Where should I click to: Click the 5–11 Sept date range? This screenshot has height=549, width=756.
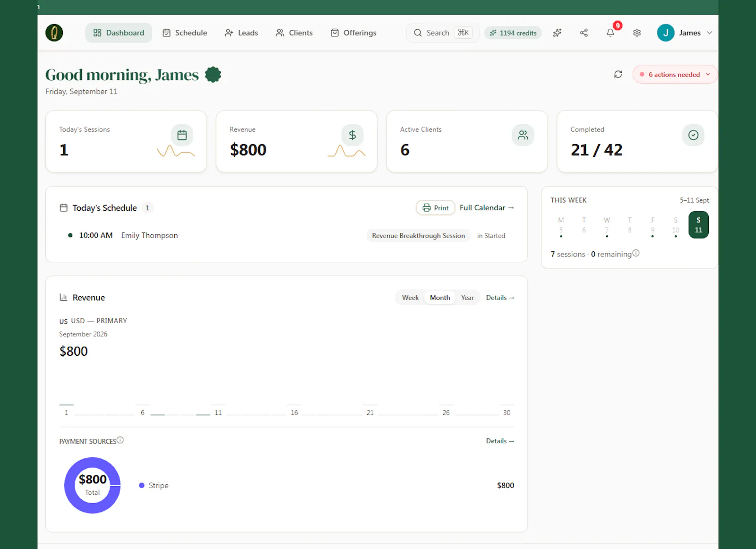[694, 200]
